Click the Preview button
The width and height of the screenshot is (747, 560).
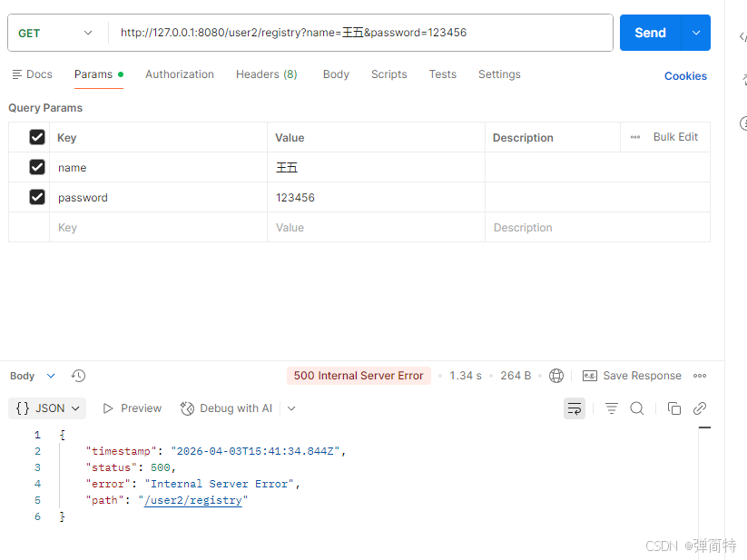133,408
